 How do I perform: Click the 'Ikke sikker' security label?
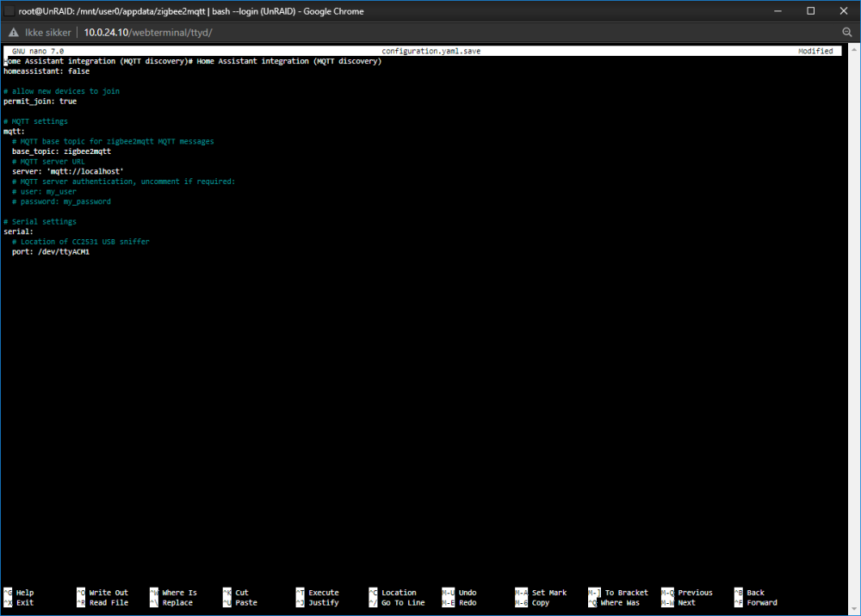pyautogui.click(x=47, y=33)
